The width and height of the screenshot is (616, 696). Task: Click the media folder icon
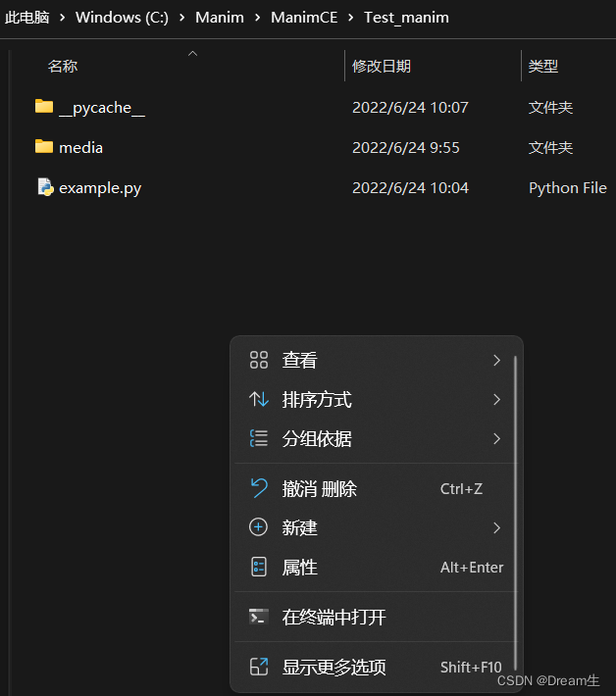click(44, 146)
